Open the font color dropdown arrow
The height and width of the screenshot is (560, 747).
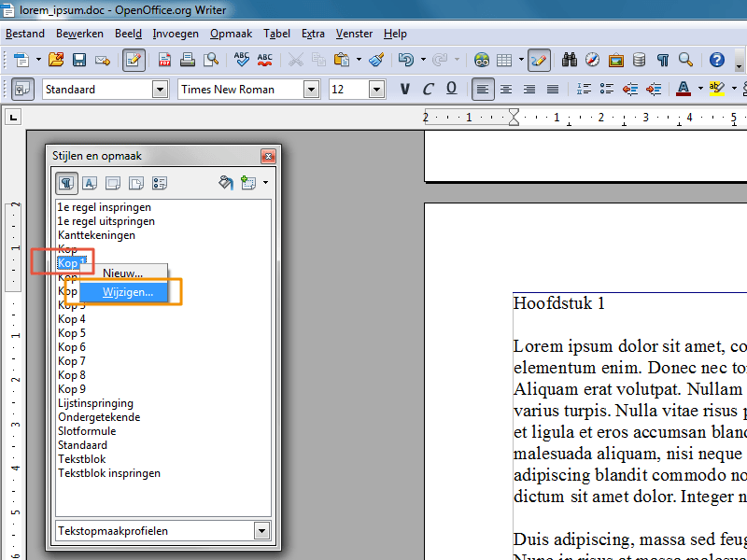[x=699, y=89]
